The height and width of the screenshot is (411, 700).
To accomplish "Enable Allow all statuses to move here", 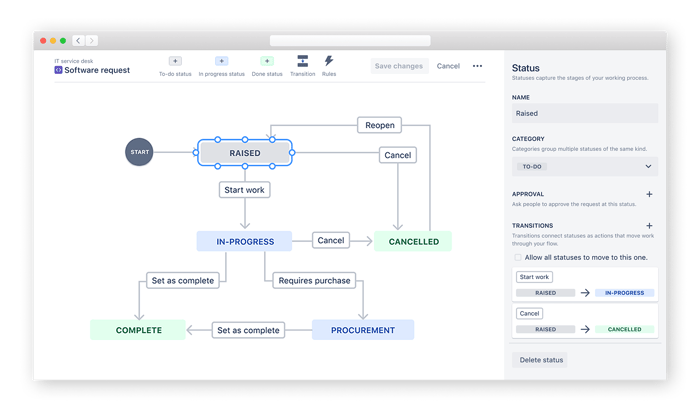I will pos(518,257).
